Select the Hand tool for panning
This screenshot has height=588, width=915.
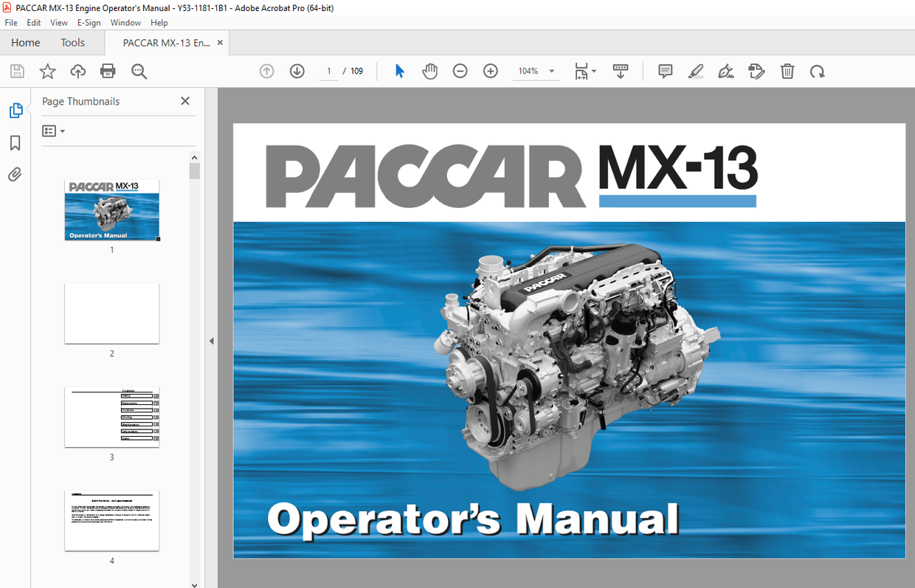(429, 71)
